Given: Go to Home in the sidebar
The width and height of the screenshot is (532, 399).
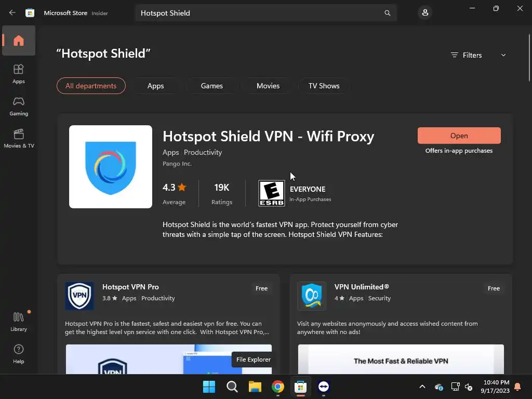Looking at the screenshot, I should coord(19,41).
